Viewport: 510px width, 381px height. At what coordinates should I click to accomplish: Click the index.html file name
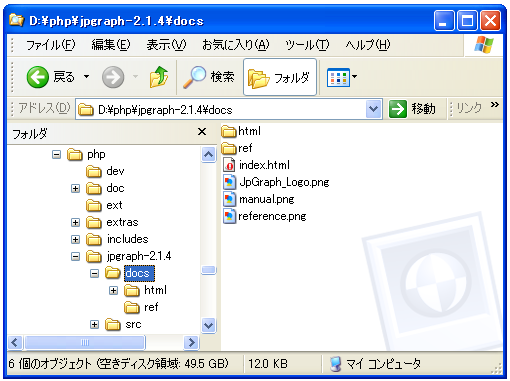(x=264, y=165)
